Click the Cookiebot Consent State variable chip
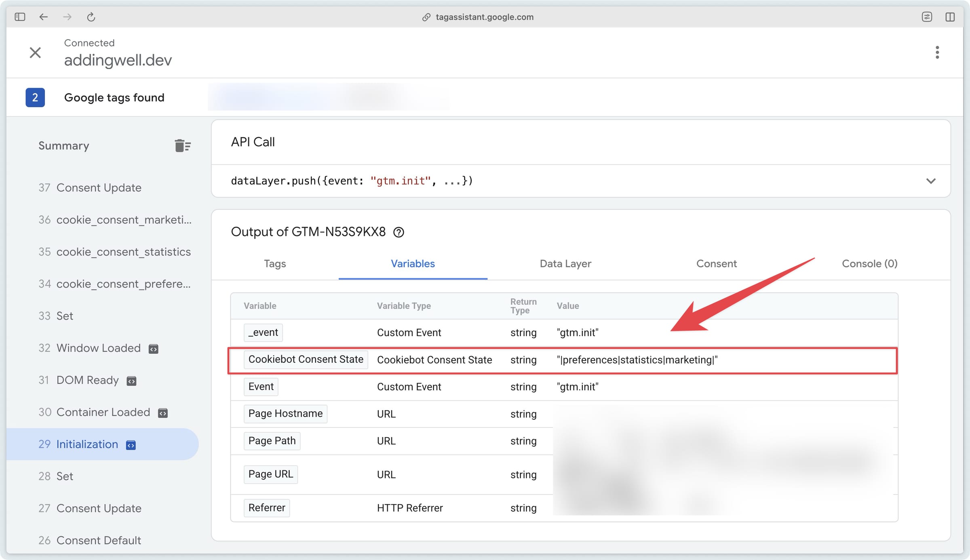The height and width of the screenshot is (560, 970). (x=306, y=360)
